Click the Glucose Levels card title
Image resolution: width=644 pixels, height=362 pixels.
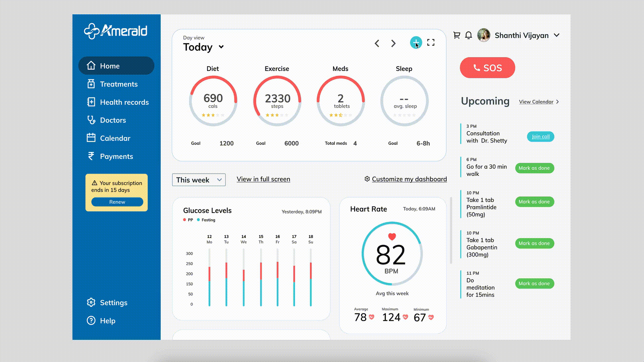[207, 210]
